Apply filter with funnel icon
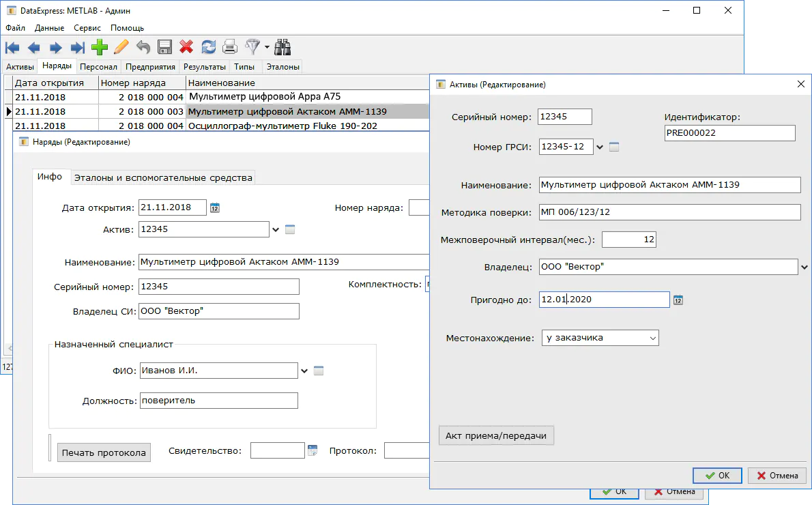The image size is (812, 505). click(252, 47)
